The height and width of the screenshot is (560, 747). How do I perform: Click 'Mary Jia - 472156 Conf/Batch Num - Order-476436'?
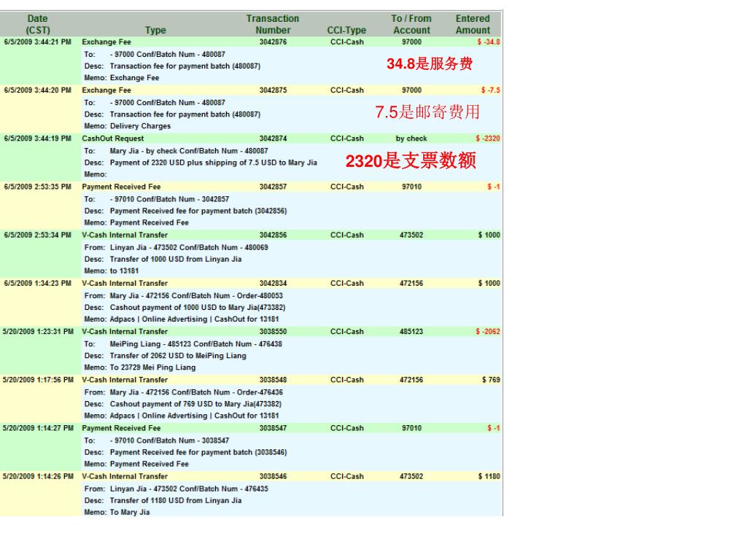196,392
